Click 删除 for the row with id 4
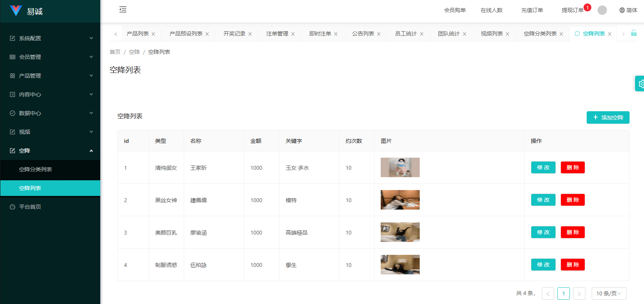This screenshot has width=644, height=304. click(573, 265)
